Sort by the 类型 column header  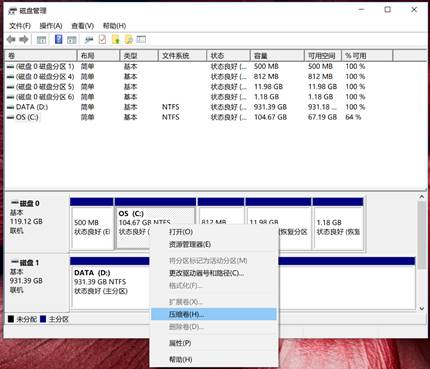point(139,56)
